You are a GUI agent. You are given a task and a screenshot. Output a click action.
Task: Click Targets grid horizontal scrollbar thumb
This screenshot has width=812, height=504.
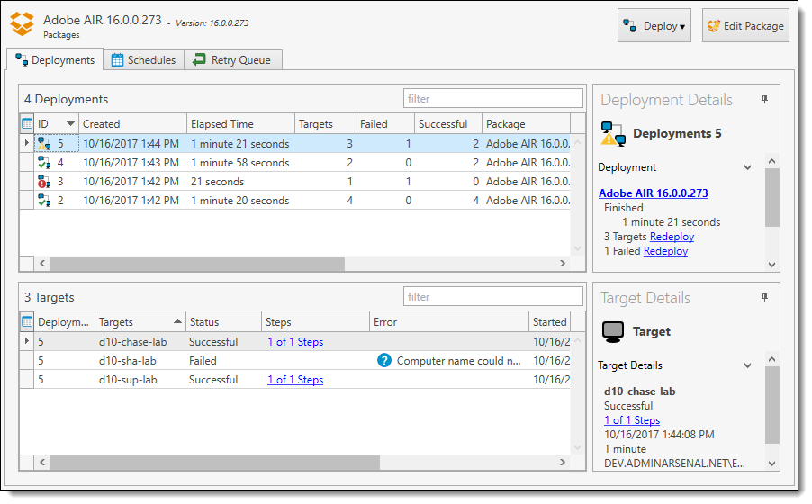(x=214, y=462)
